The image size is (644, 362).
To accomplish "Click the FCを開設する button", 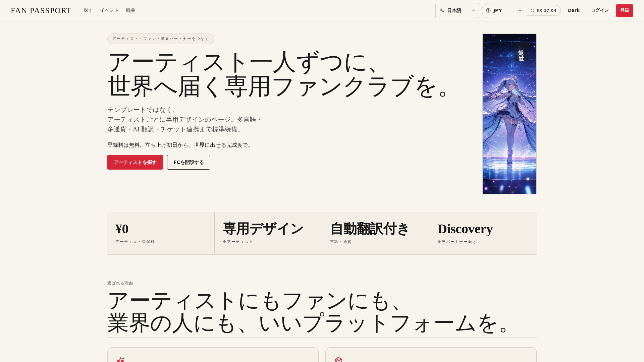I will [x=189, y=162].
